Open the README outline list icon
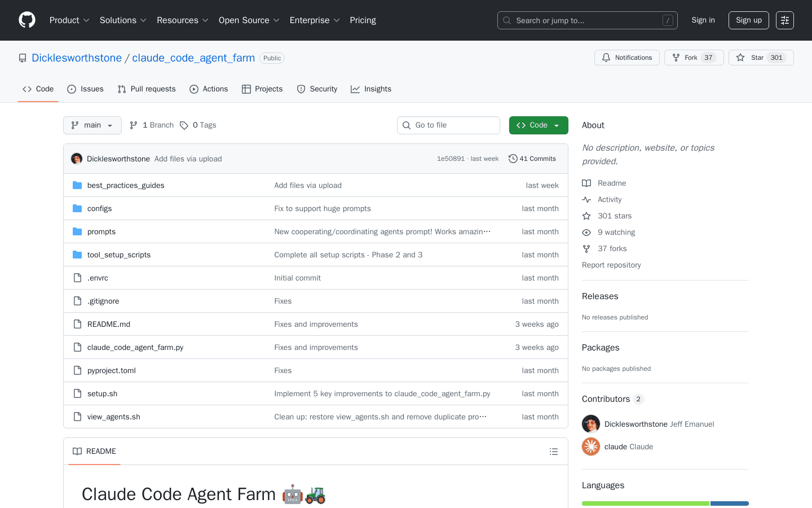This screenshot has width=812, height=508. coord(554,451)
